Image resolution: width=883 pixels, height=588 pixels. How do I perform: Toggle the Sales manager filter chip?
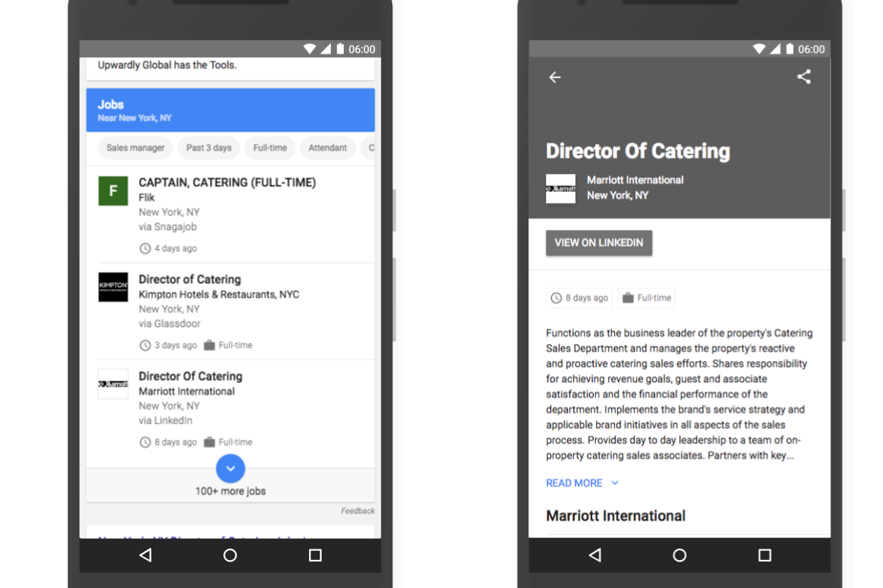[x=135, y=148]
